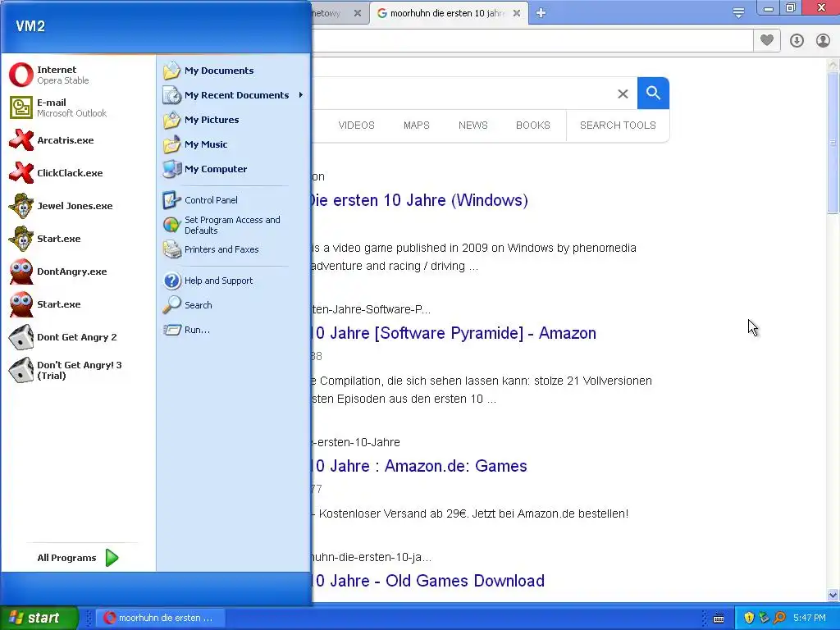
Task: Open a new browser tab
Action: 541,13
